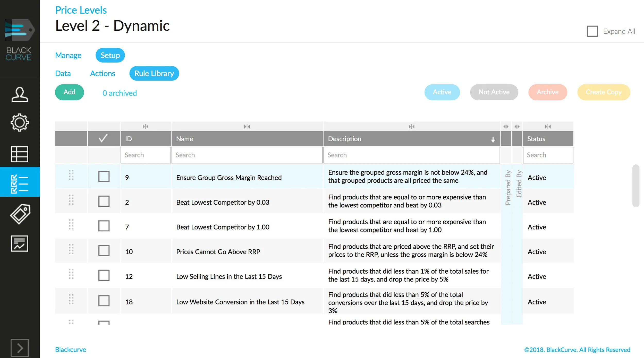644x358 pixels.
Task: Select 'Ensure Group Gross Margin Reached' rule name
Action: 229,178
